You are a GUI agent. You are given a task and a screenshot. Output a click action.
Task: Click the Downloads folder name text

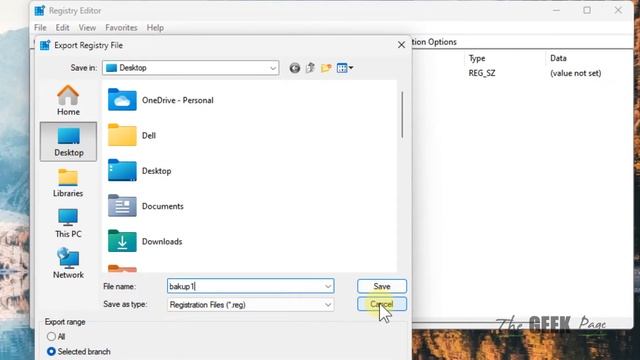tap(162, 242)
